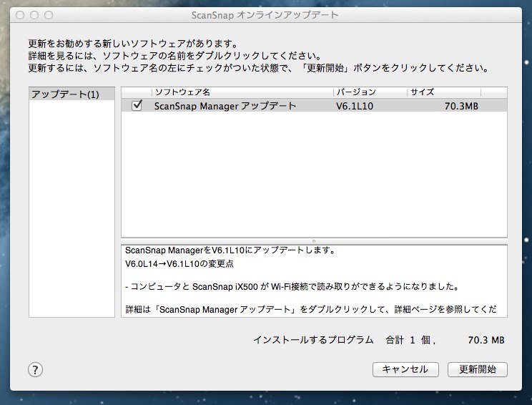Click the バージョン column header
This screenshot has width=532, height=405.
coord(370,92)
